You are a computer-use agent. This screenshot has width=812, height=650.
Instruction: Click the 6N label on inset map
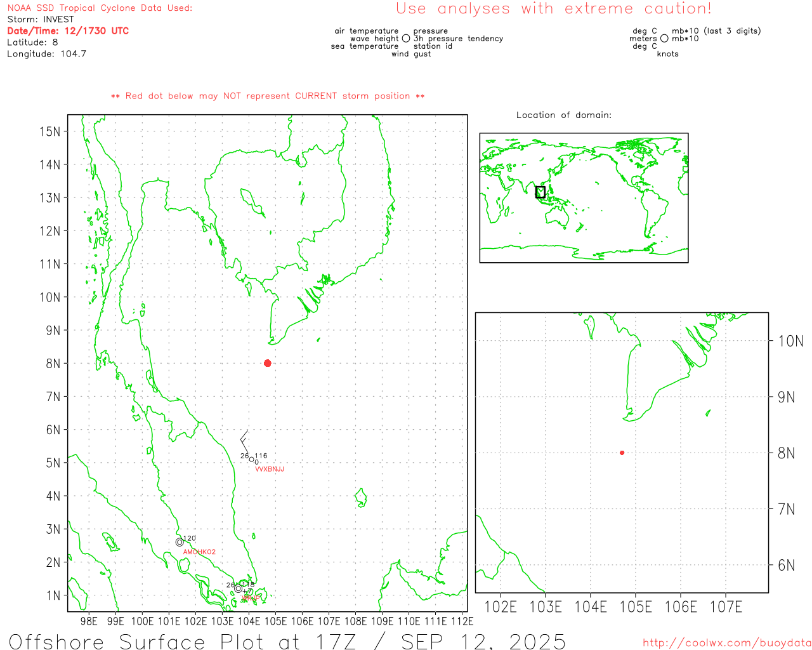pos(787,565)
